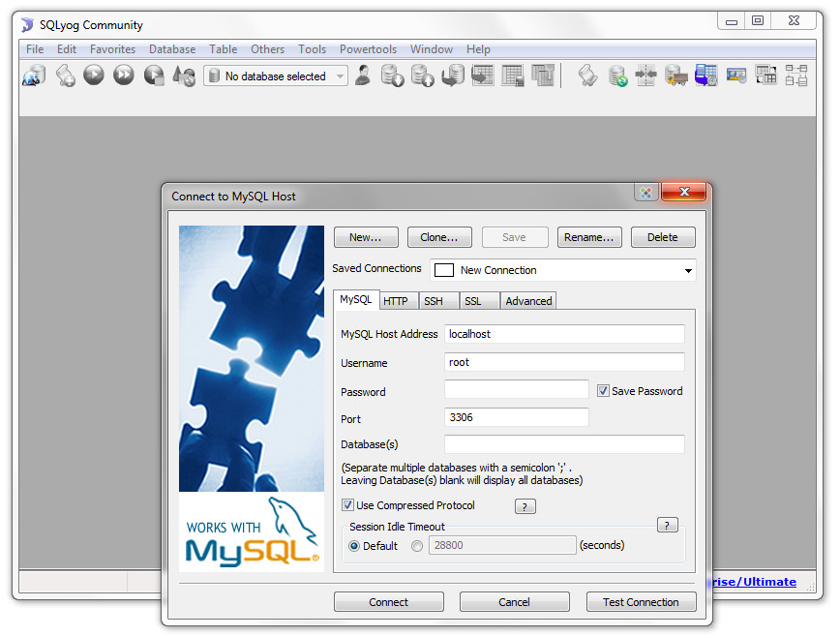Click the SQLyog dolphin icon in title bar

27,25
